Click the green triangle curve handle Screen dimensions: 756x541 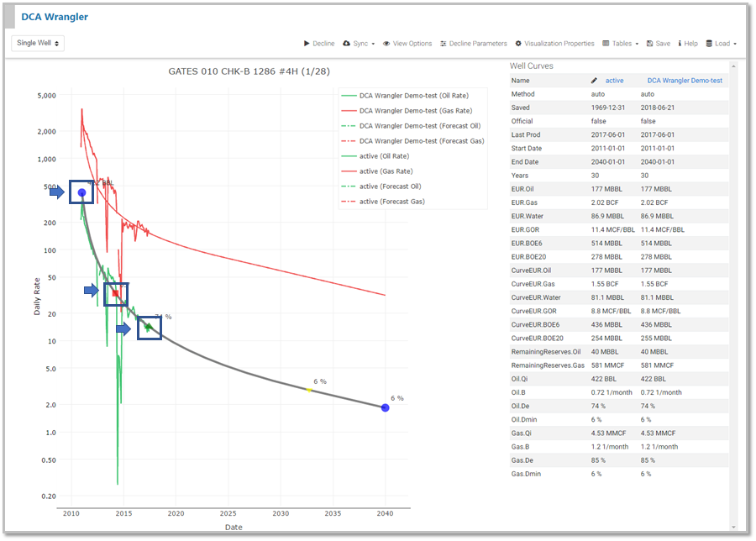[x=149, y=327]
